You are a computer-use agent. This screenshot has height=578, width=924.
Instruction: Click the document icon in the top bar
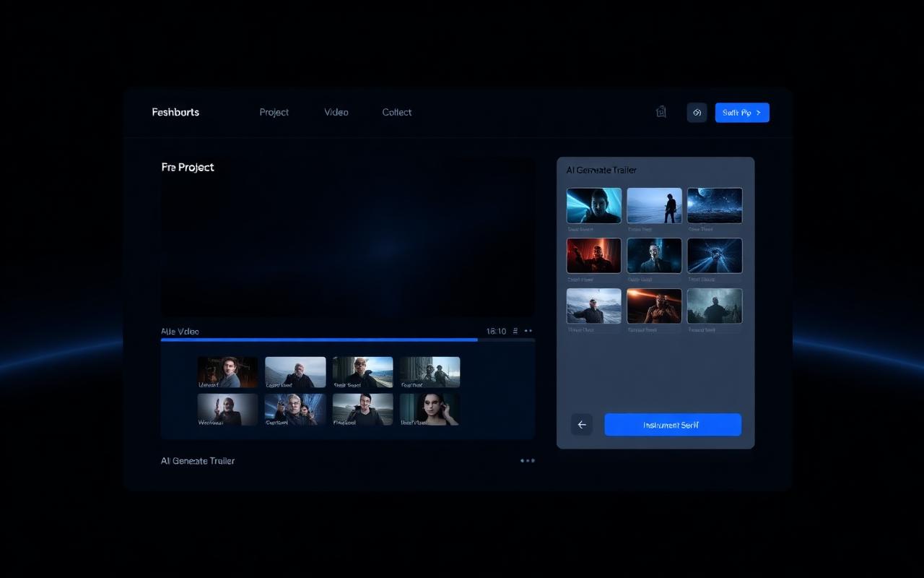[x=661, y=112]
